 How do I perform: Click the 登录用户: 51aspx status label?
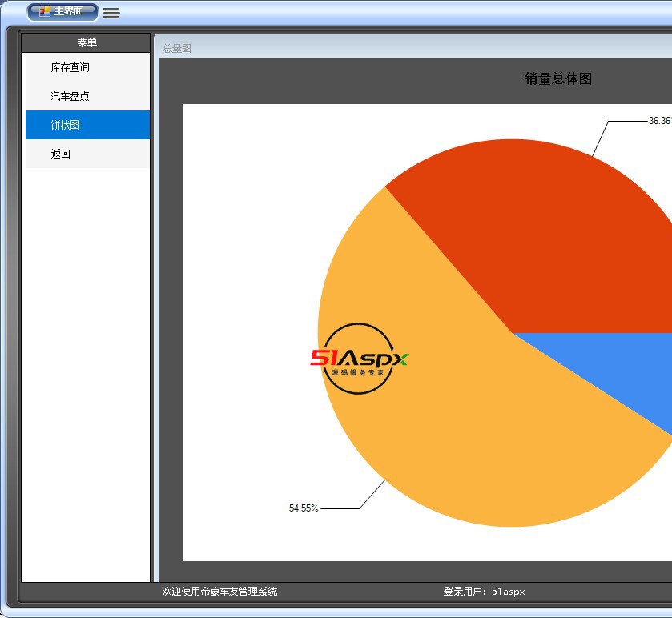pos(484,592)
